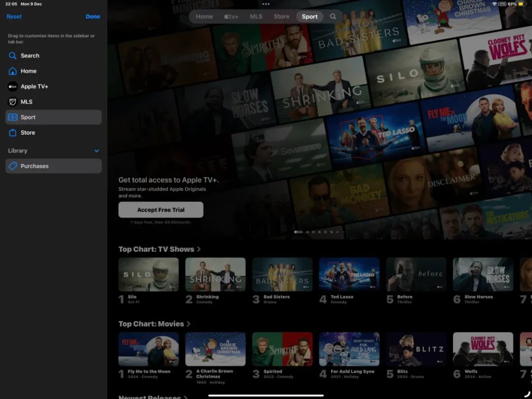Click the Home house icon in sidebar
The height and width of the screenshot is (399, 532).
point(12,71)
